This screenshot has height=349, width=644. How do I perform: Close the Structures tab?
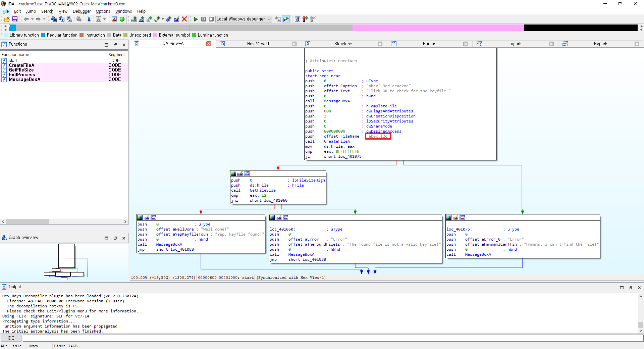[x=380, y=44]
